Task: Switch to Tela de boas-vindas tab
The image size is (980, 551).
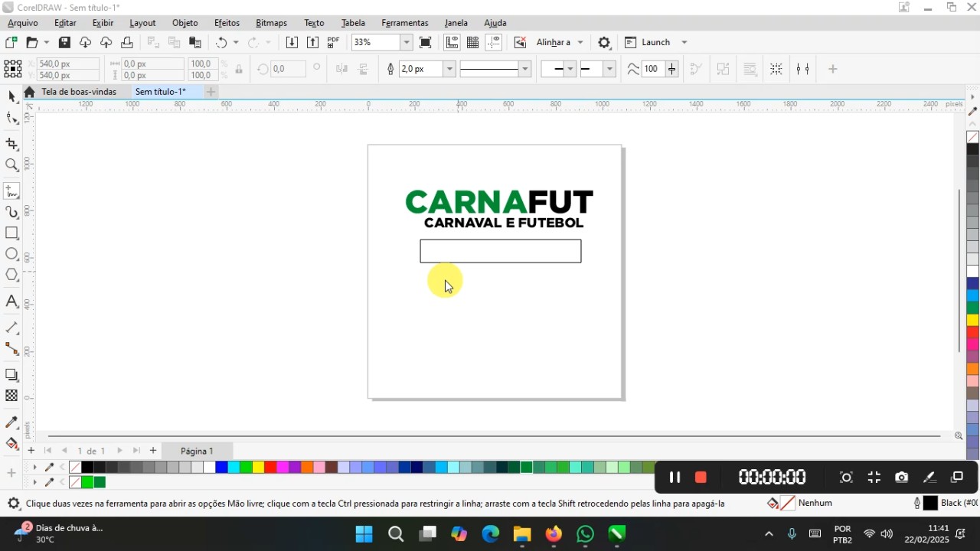Action: coord(79,92)
